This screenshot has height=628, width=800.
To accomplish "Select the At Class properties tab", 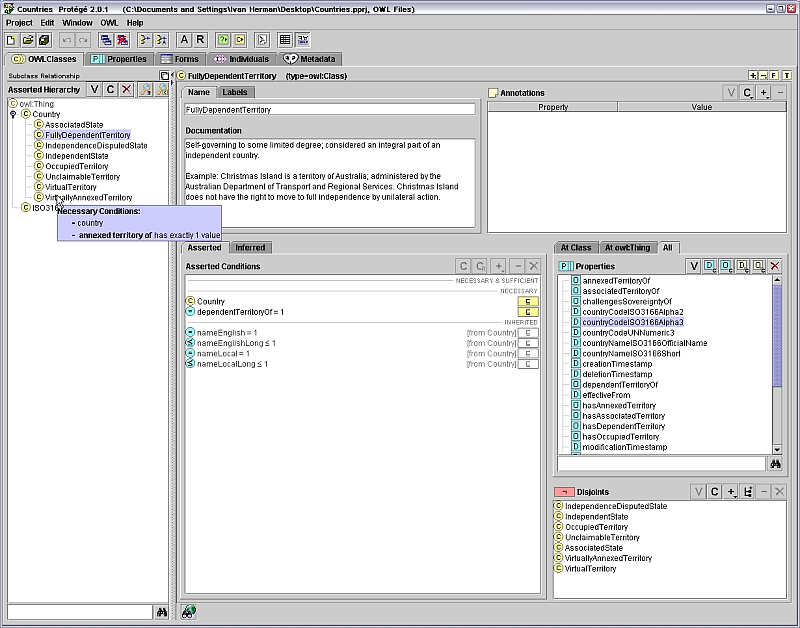I will [x=575, y=247].
